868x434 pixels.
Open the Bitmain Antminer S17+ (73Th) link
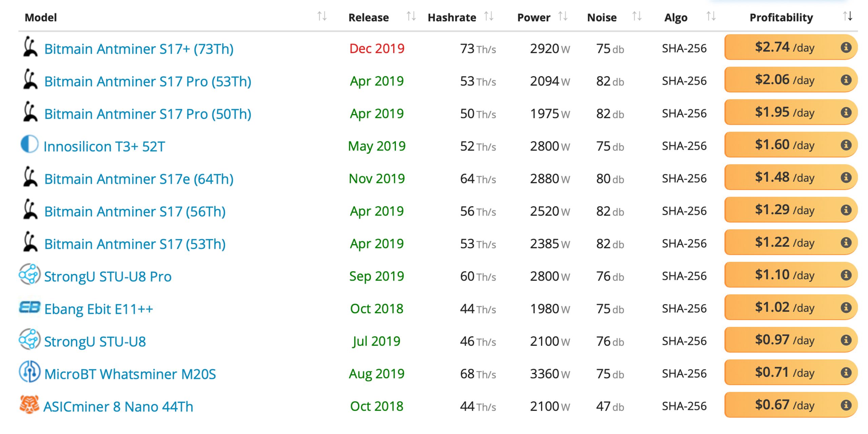139,49
